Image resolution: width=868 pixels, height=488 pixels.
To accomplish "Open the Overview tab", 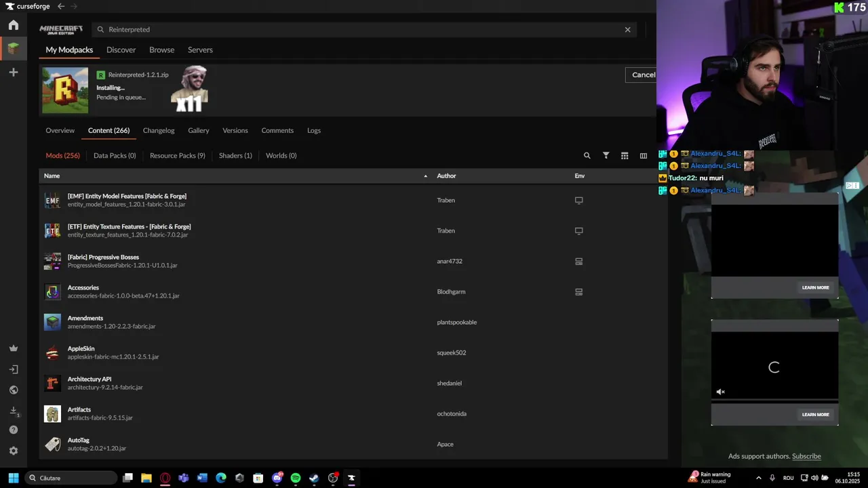I will pos(60,131).
